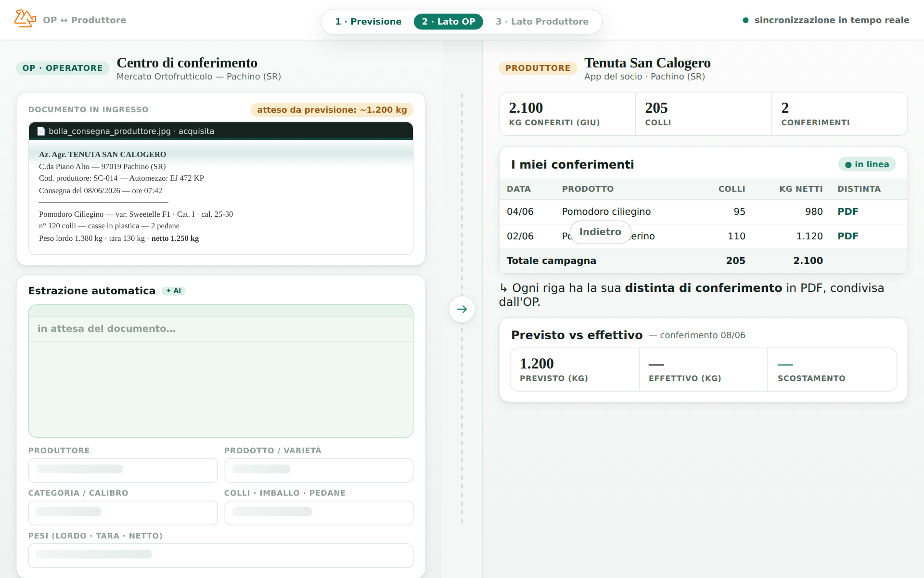Click the 2 CONFERIMENTI stat card

click(839, 114)
